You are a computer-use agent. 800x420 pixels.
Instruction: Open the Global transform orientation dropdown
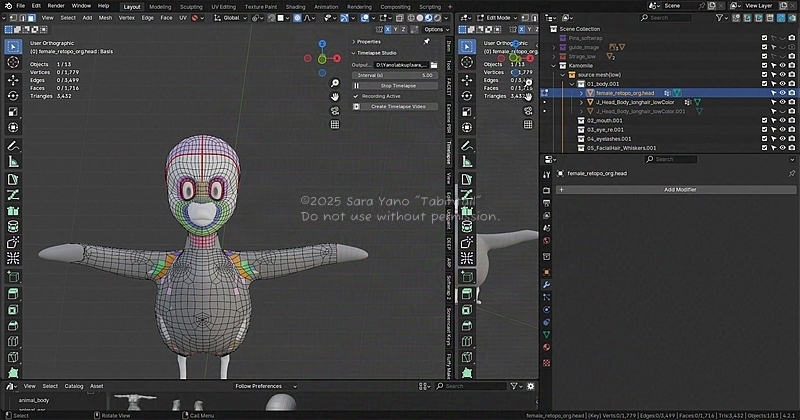[230, 17]
